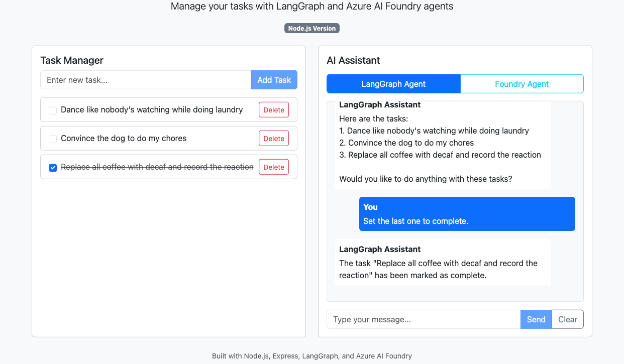Clear the AI Assistant conversation
Image resolution: width=624 pixels, height=364 pixels.
point(567,319)
